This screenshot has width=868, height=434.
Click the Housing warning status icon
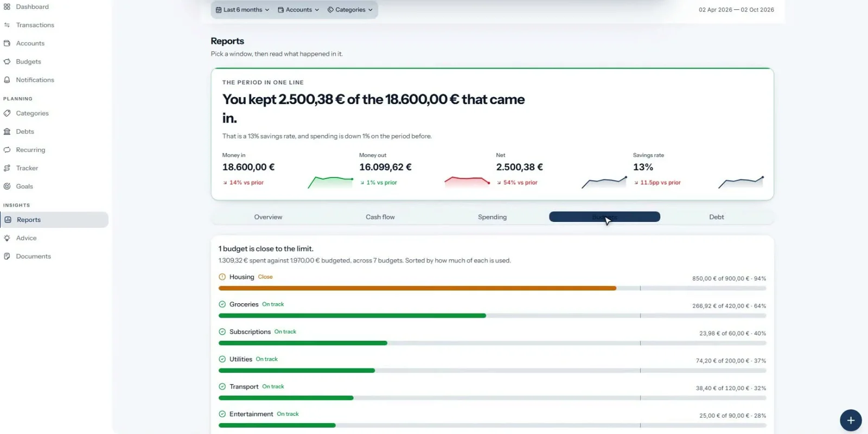pos(222,277)
